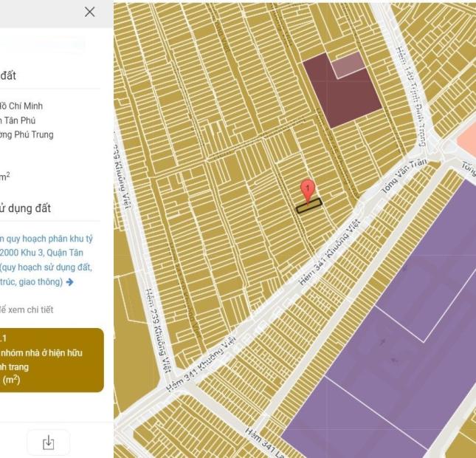Click the xem chi tiết hint text
This screenshot has height=458, width=476.
(x=27, y=310)
